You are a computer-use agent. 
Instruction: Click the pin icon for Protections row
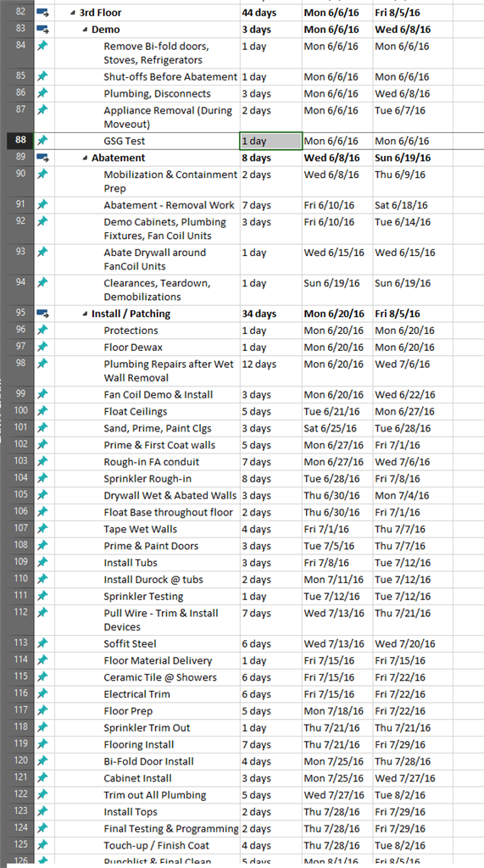coord(42,331)
